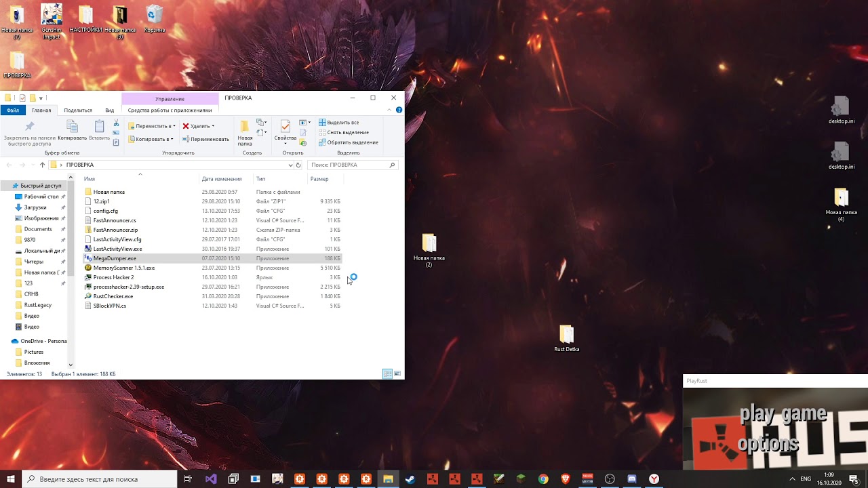Click the back navigation arrow
868x488 pixels.
pos(9,165)
